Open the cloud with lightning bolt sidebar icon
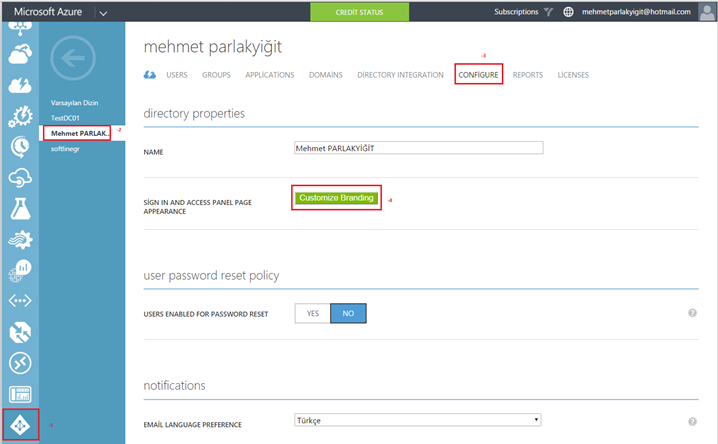718x444 pixels. [20, 85]
